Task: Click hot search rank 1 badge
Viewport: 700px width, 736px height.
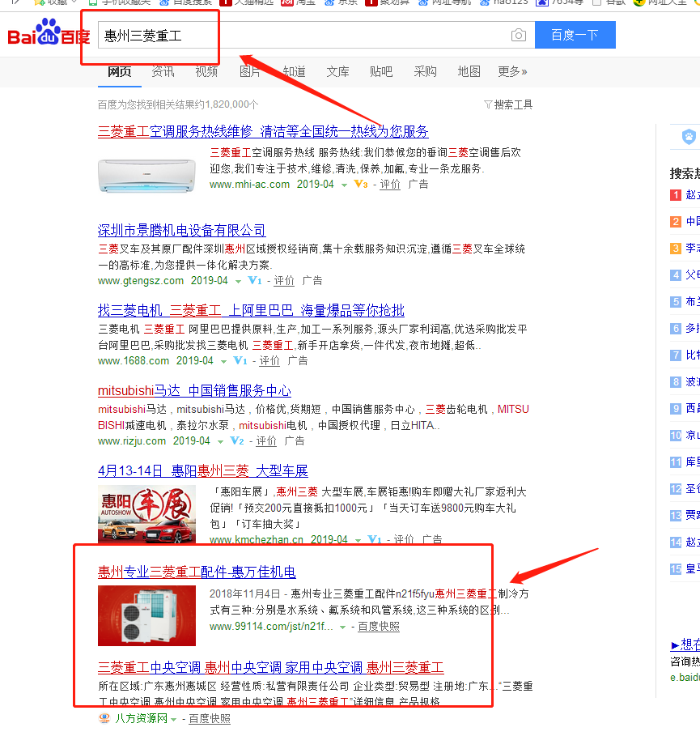Action: (676, 195)
